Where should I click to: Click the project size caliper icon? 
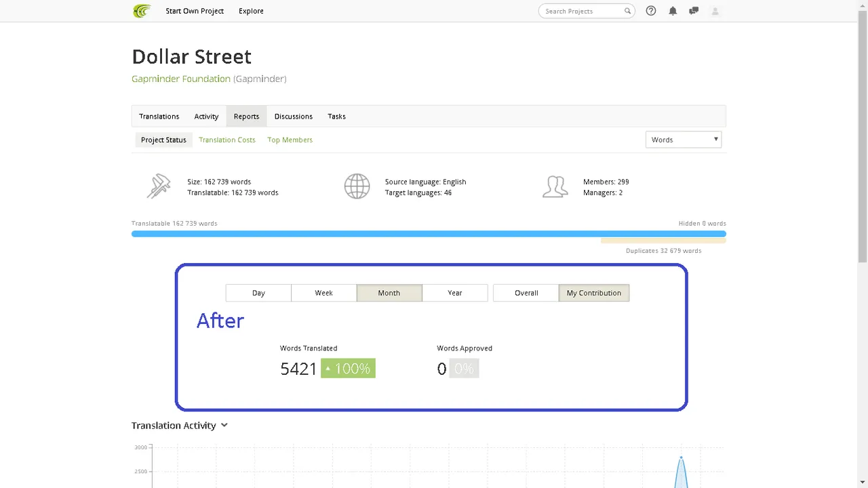pyautogui.click(x=158, y=186)
